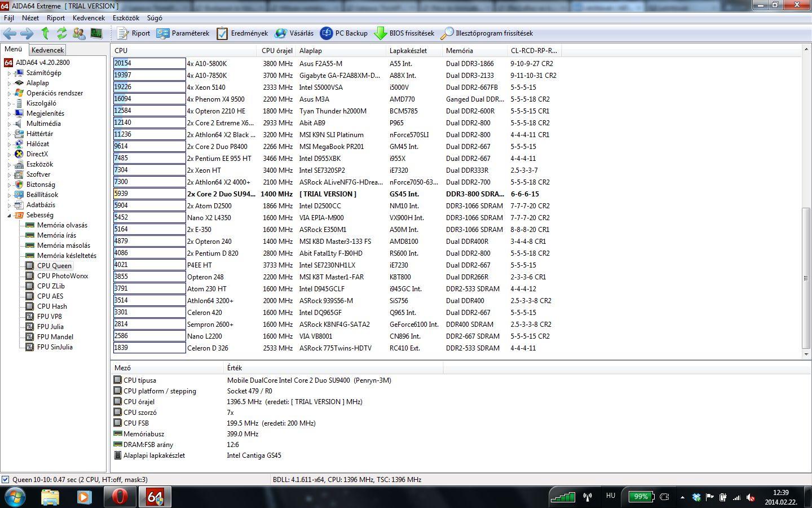Sort by Alaplap column header
The image size is (812, 508).
(341, 51)
